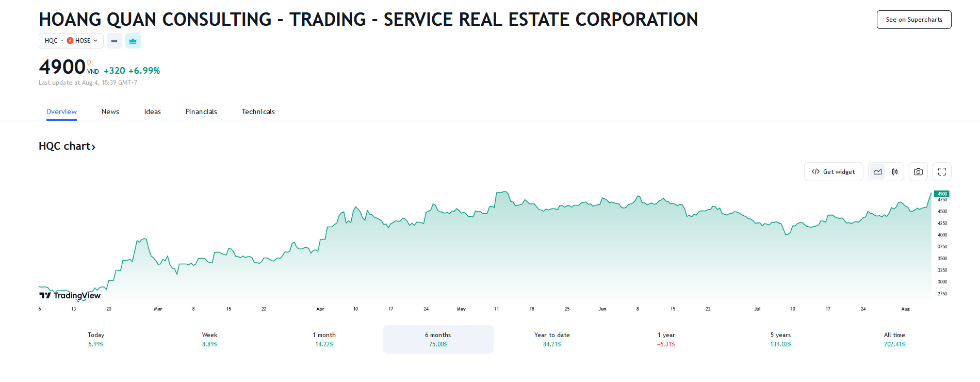980x382 pixels.
Task: Click the crown badge icon beside HOSE
Action: click(x=133, y=41)
